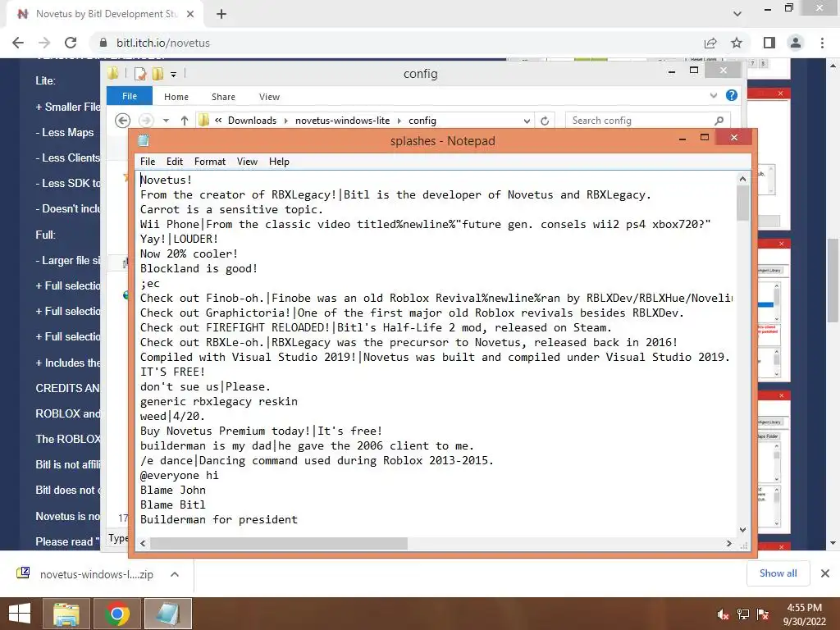Click the search magnifier icon in Explorer

[x=719, y=121]
